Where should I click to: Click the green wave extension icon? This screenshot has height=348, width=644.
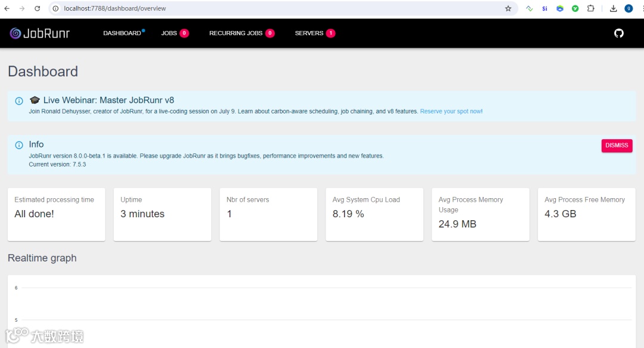point(530,8)
